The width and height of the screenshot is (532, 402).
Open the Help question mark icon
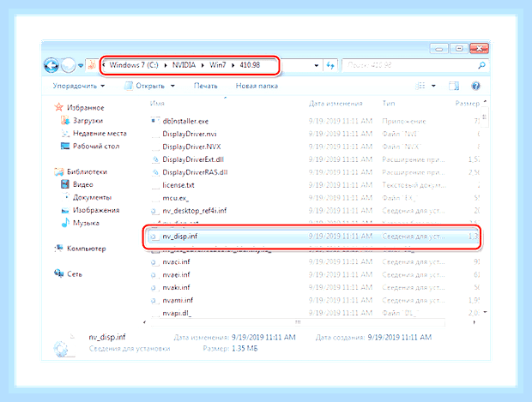point(475,86)
